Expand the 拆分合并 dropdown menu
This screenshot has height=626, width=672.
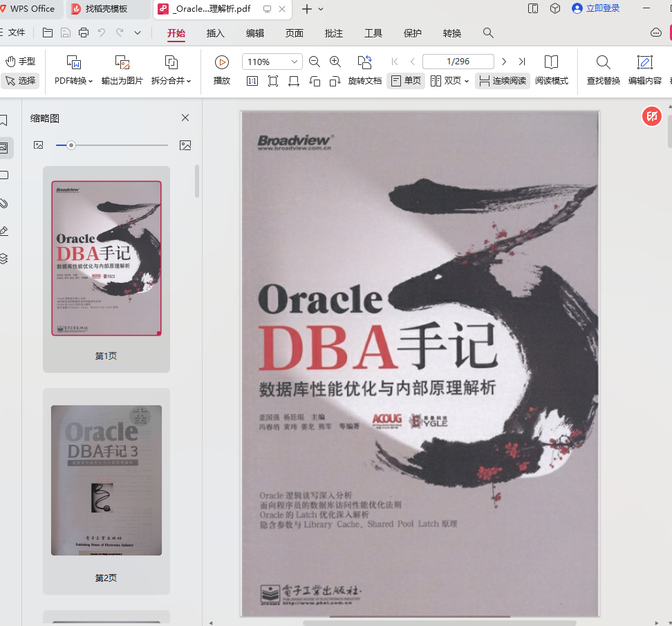171,81
